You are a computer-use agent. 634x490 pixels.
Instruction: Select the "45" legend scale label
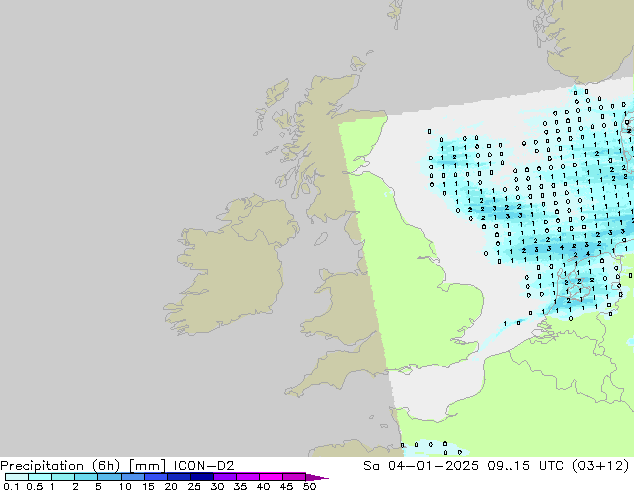click(x=286, y=486)
